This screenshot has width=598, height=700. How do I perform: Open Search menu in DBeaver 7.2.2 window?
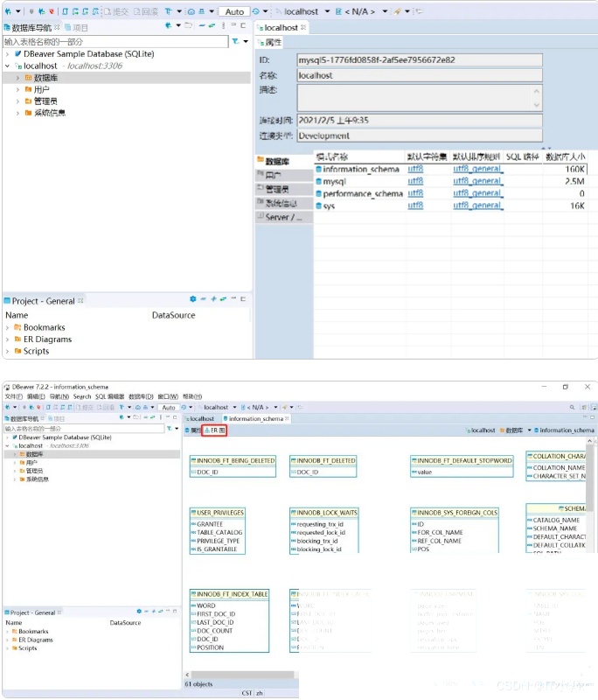click(82, 396)
